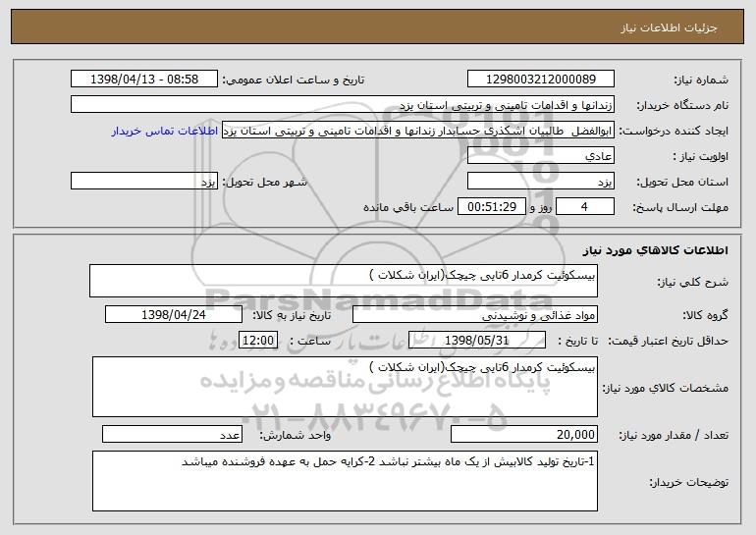Click the واحد شمارش label

[296, 435]
